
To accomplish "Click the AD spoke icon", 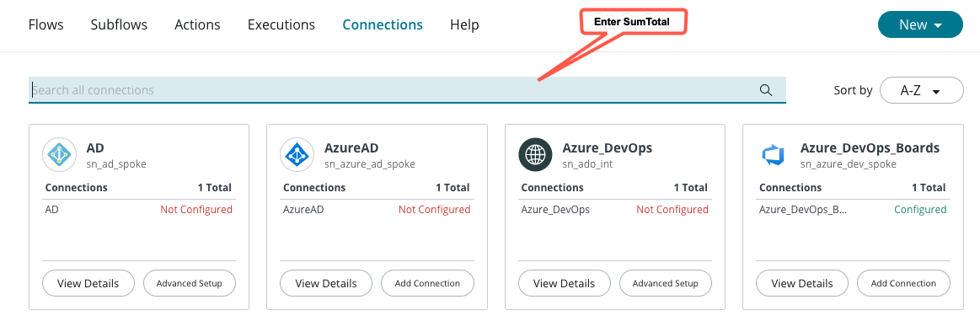I will coord(59,154).
